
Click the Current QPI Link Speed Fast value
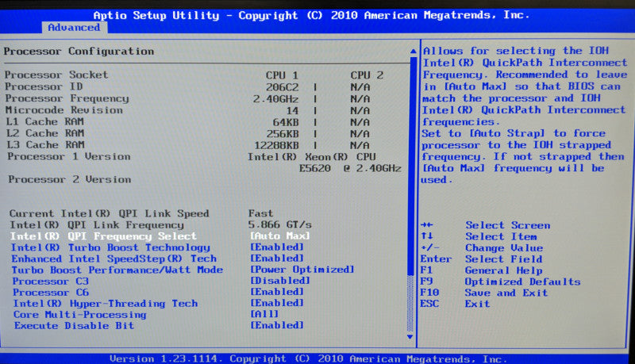pyautogui.click(x=261, y=213)
